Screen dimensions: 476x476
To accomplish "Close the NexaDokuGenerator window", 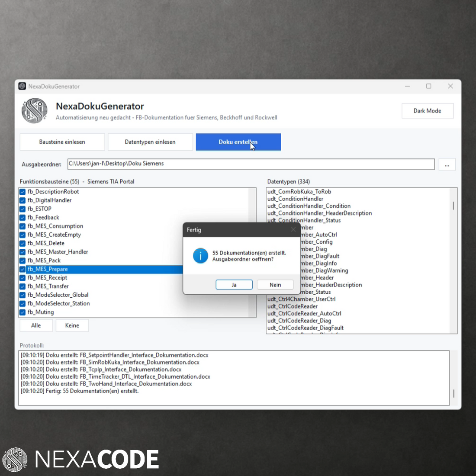I will coord(450,86).
